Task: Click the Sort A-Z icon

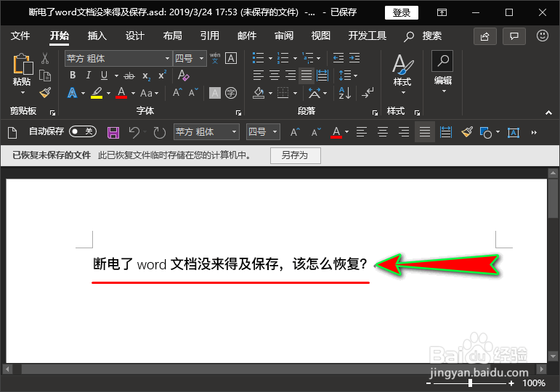Action: pyautogui.click(x=344, y=93)
